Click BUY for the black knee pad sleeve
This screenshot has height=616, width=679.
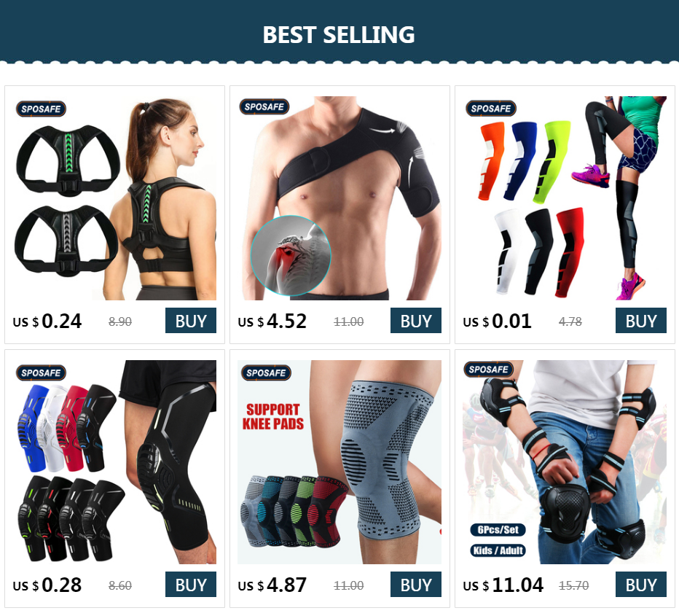(x=191, y=585)
